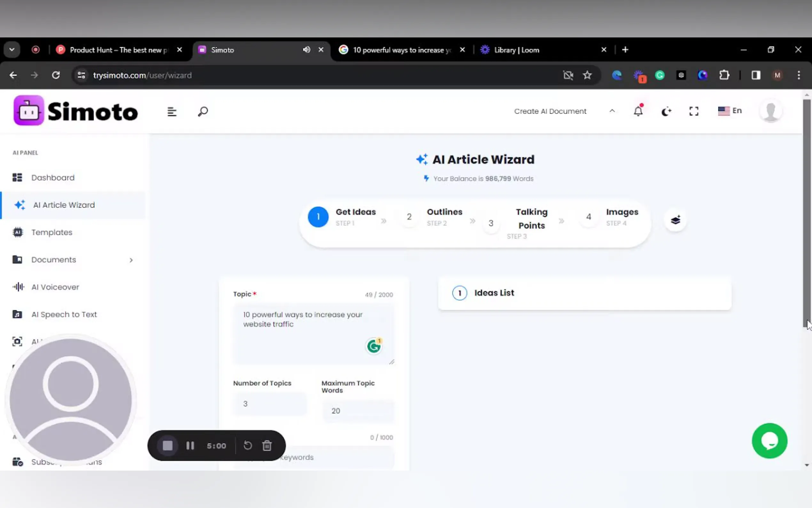
Task: Pause the Loom recording
Action: [190, 446]
